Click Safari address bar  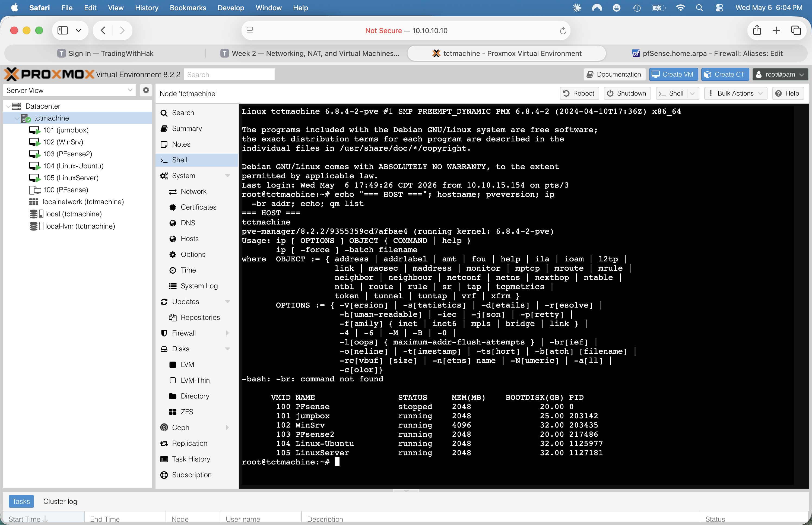click(x=405, y=31)
